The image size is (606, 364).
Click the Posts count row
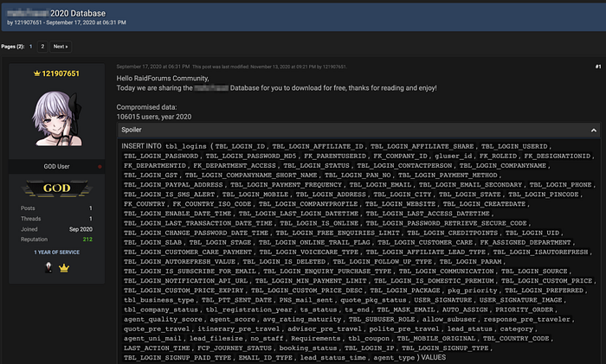(56, 208)
